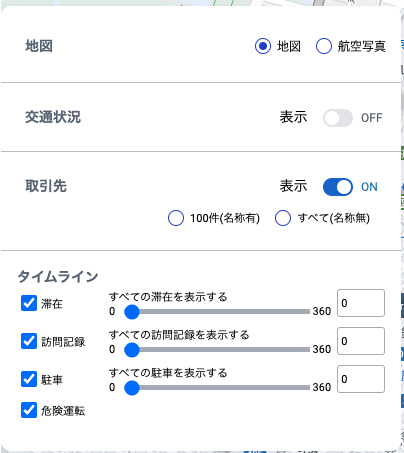Image resolution: width=404 pixels, height=453 pixels.
Task: Click the 訪問記録 minutes number field
Action: click(x=361, y=341)
